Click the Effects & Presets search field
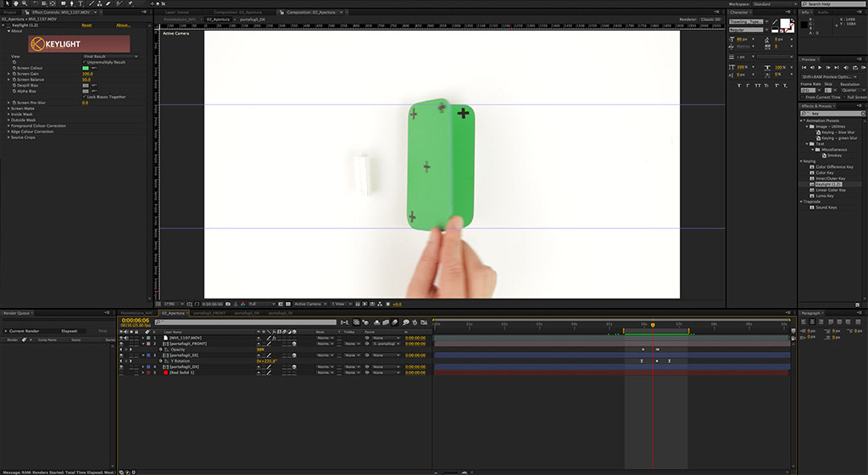The height and width of the screenshot is (475, 868). coord(832,113)
